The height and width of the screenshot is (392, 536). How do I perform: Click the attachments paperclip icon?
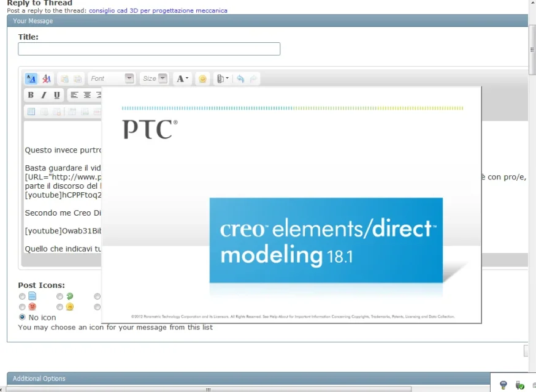click(221, 79)
